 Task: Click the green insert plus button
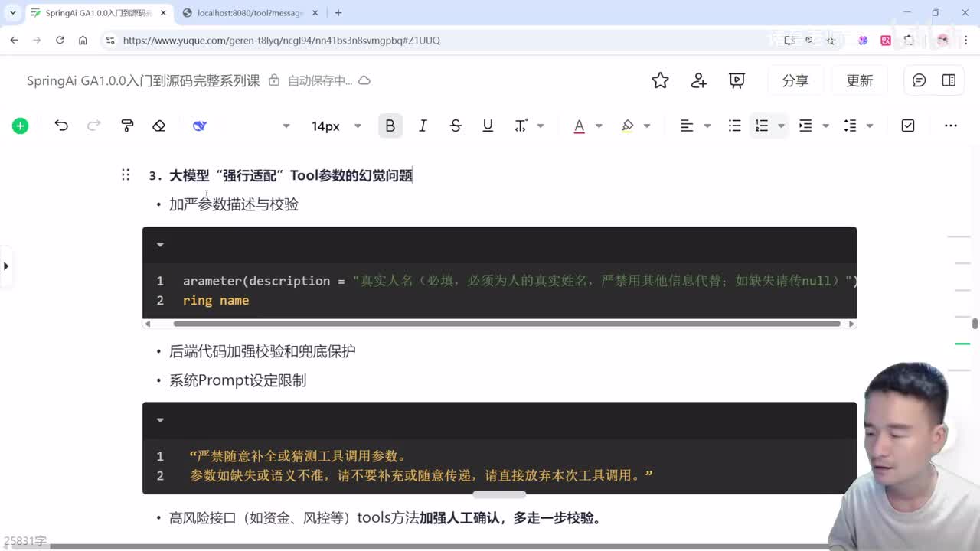click(x=21, y=126)
